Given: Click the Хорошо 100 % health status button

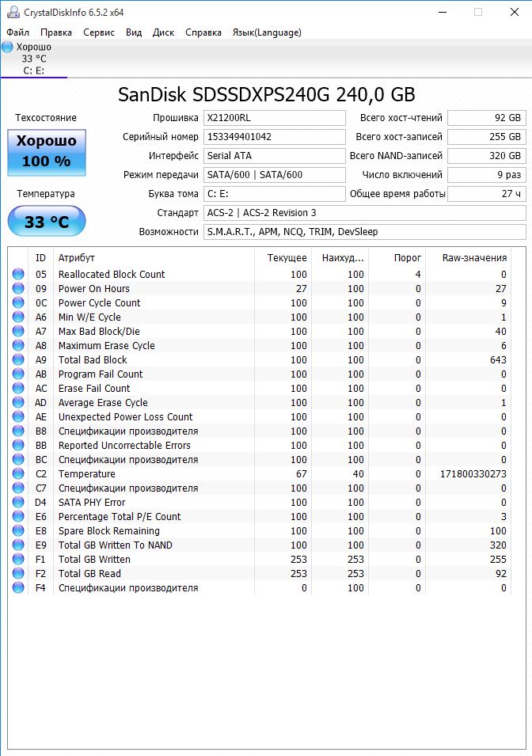Looking at the screenshot, I should coord(46,152).
